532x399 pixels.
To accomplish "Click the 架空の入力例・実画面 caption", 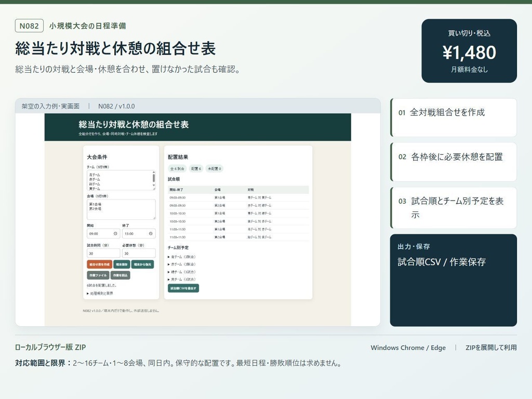I will (x=50, y=106).
